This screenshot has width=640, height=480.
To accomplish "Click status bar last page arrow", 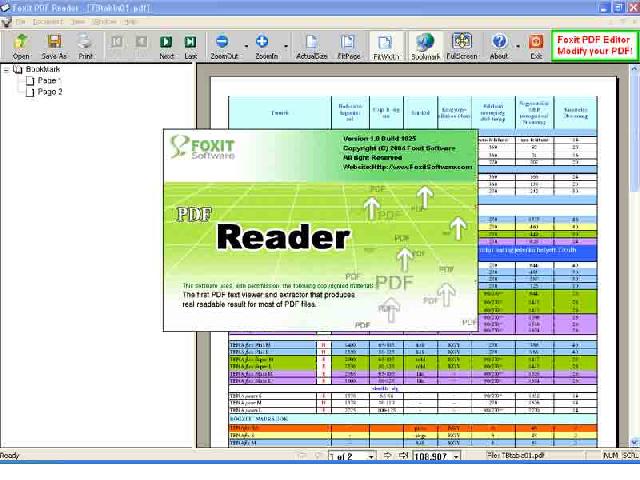I will click(x=403, y=455).
